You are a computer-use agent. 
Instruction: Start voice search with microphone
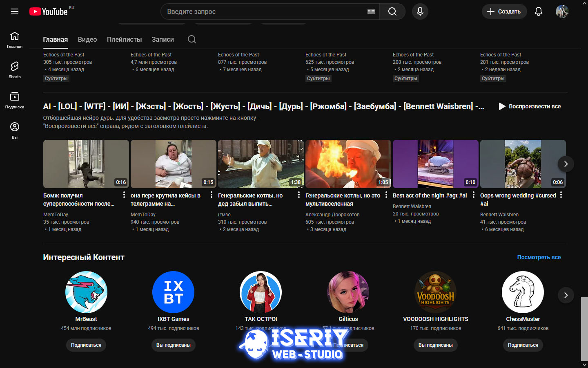click(420, 11)
